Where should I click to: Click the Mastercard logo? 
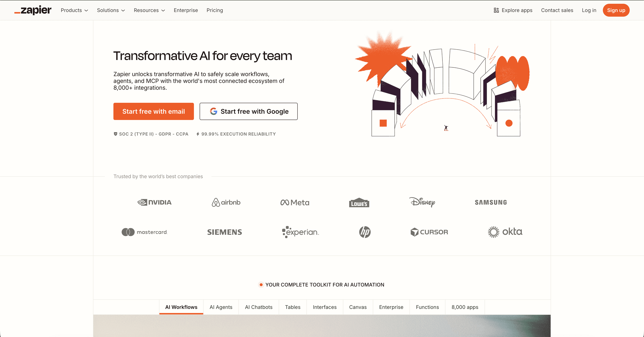click(145, 232)
